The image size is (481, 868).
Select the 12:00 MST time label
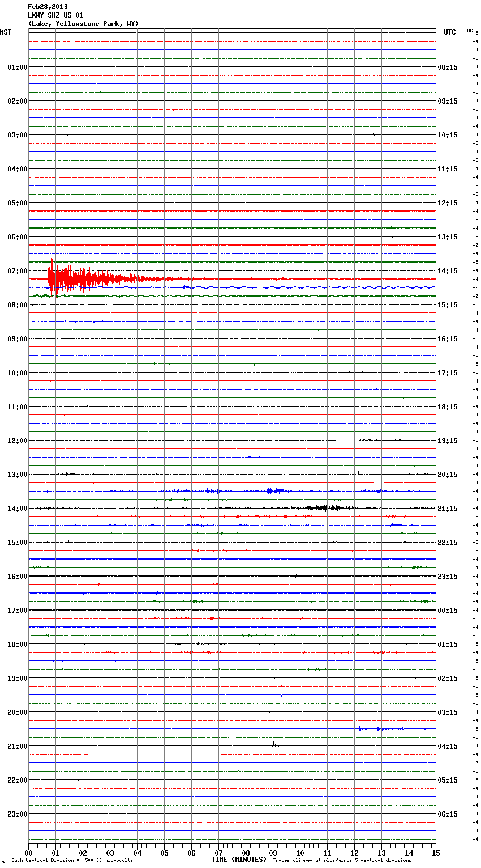(17, 441)
